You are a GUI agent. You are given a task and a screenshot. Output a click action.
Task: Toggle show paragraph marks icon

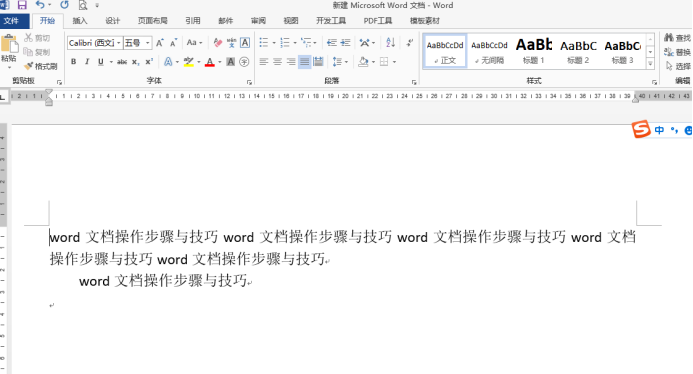(x=410, y=43)
